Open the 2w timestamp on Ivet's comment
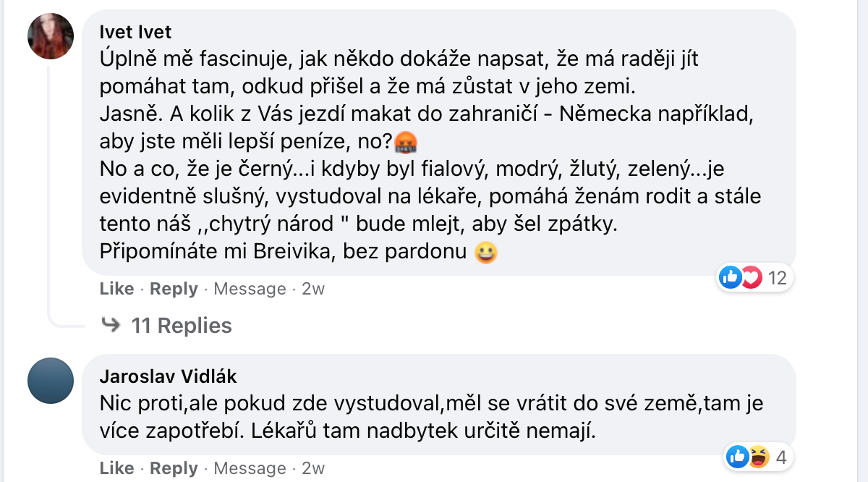Viewport: 868px width, 482px height. pos(313,289)
